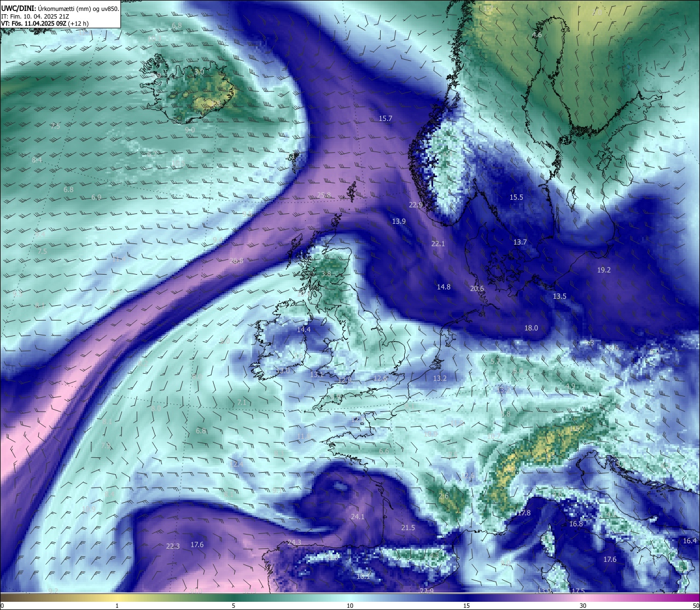Click the 25.8 value north of Scotland

coord(324,195)
